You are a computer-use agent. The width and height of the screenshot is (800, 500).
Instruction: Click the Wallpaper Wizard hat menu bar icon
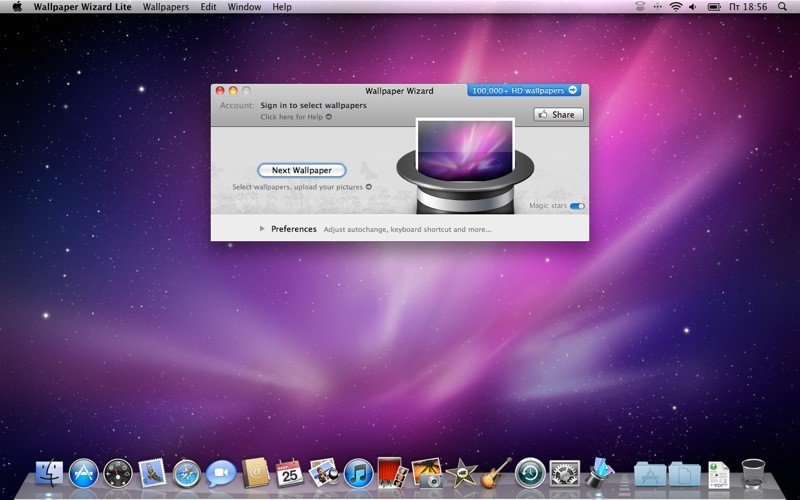click(640, 7)
